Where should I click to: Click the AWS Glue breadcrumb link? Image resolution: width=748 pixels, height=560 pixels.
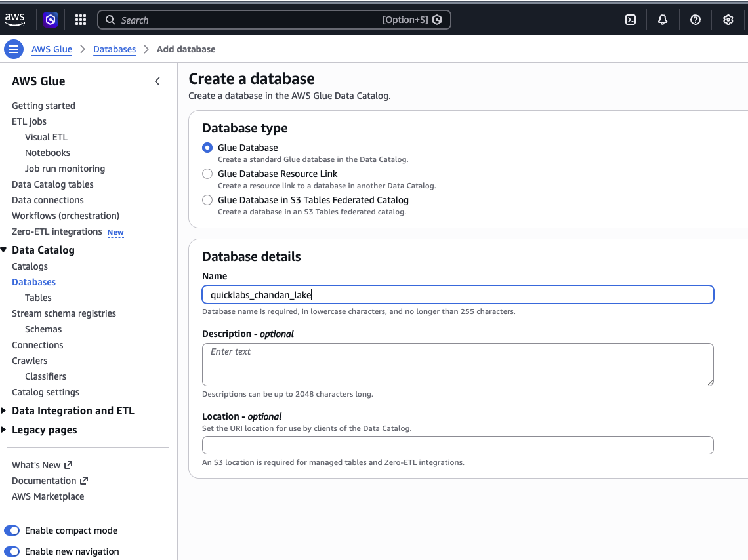click(x=52, y=49)
